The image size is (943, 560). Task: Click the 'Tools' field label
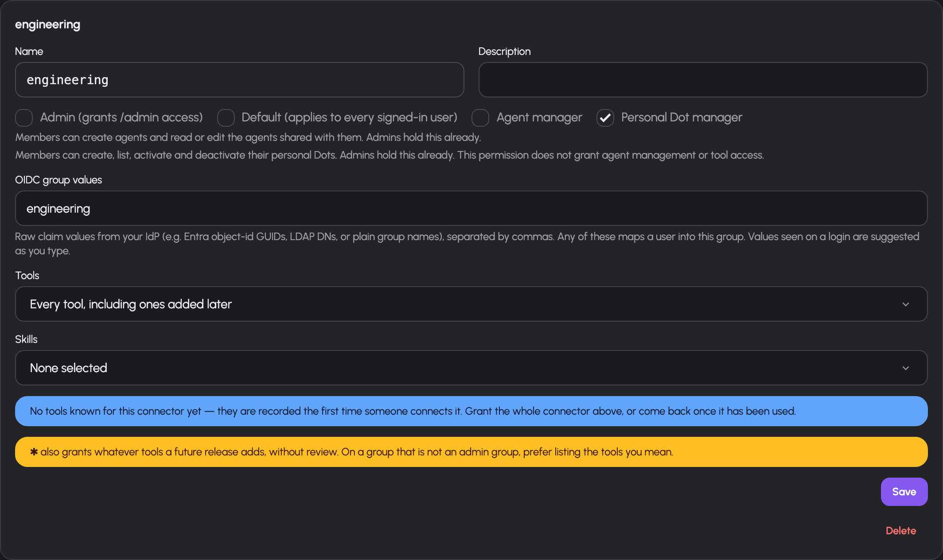tap(27, 276)
